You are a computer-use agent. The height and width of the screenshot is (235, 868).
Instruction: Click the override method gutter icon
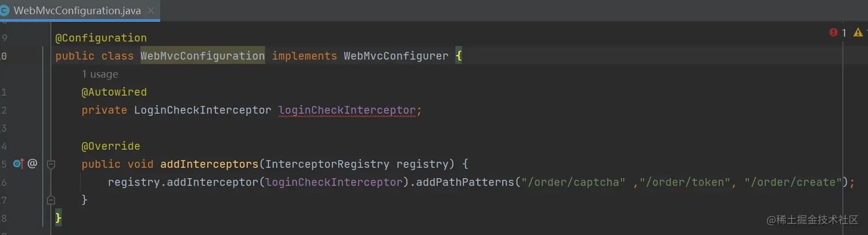(18, 164)
